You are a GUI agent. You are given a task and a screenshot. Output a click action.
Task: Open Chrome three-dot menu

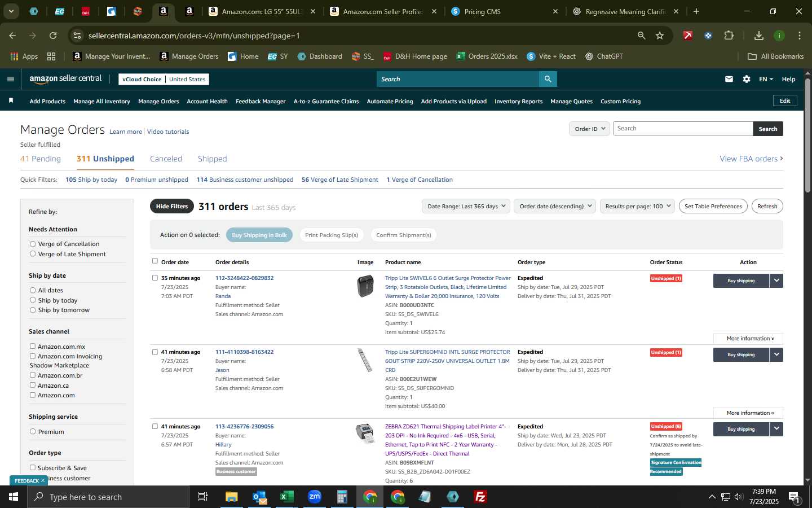coord(799,36)
